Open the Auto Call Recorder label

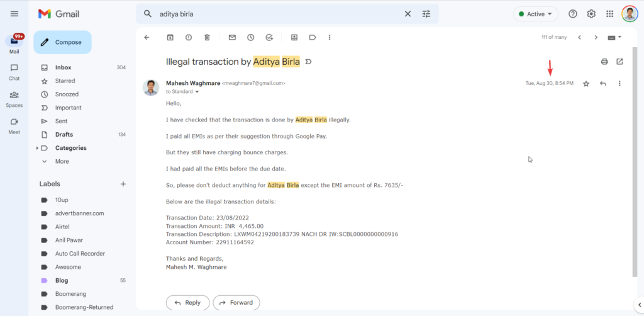pos(80,254)
